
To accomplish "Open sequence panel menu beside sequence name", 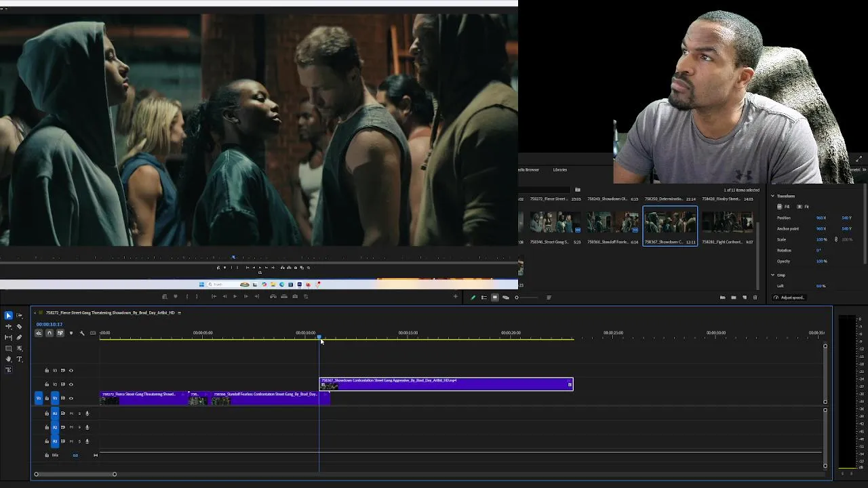I will pos(179,313).
